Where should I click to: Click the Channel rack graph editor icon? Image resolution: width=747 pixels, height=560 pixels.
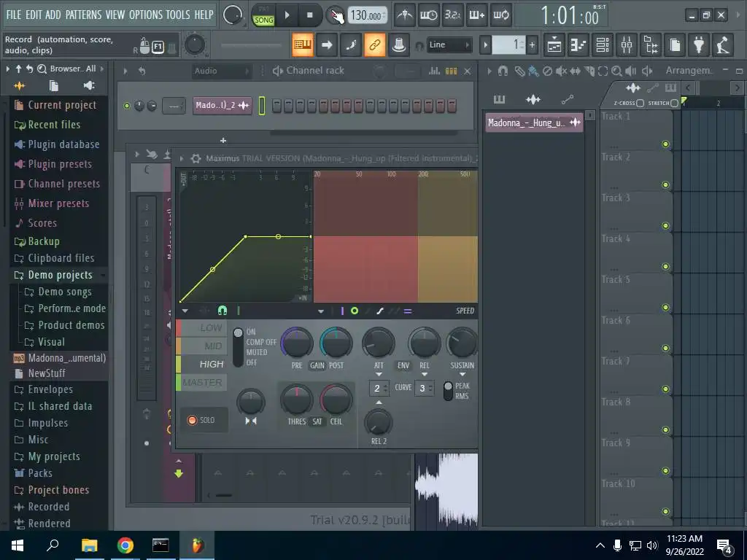[x=435, y=71]
